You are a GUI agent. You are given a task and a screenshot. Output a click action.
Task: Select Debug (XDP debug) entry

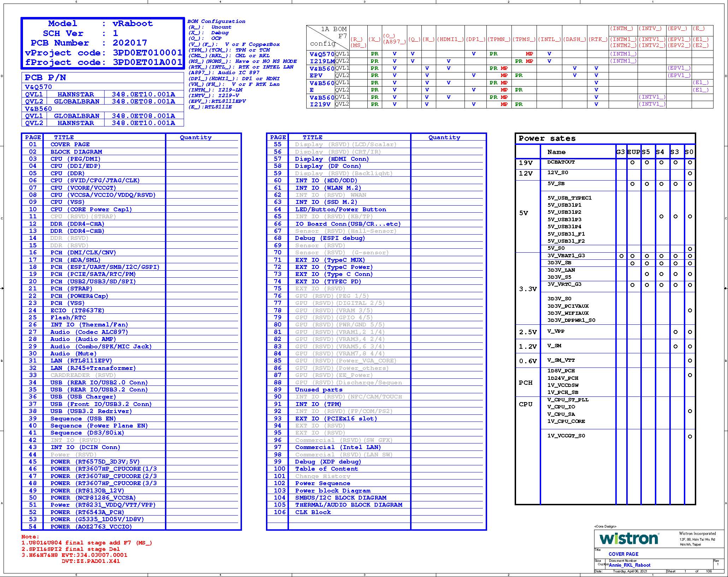pyautogui.click(x=328, y=461)
